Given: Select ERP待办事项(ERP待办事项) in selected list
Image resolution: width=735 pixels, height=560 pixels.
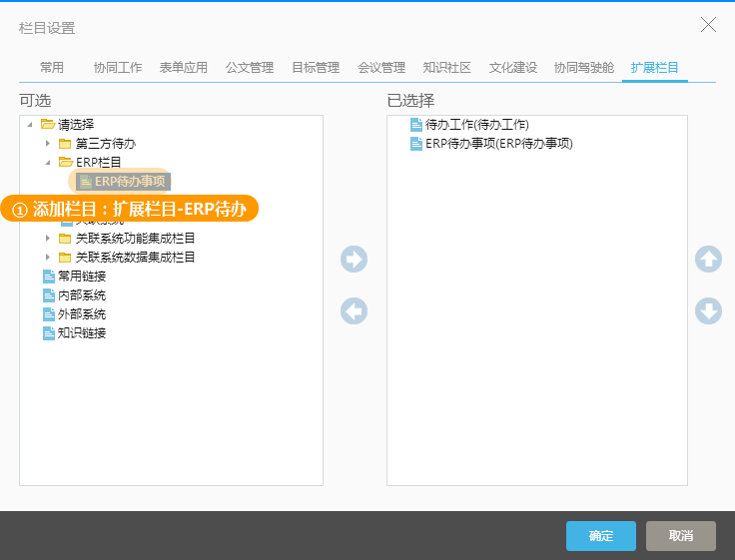Looking at the screenshot, I should [x=498, y=144].
